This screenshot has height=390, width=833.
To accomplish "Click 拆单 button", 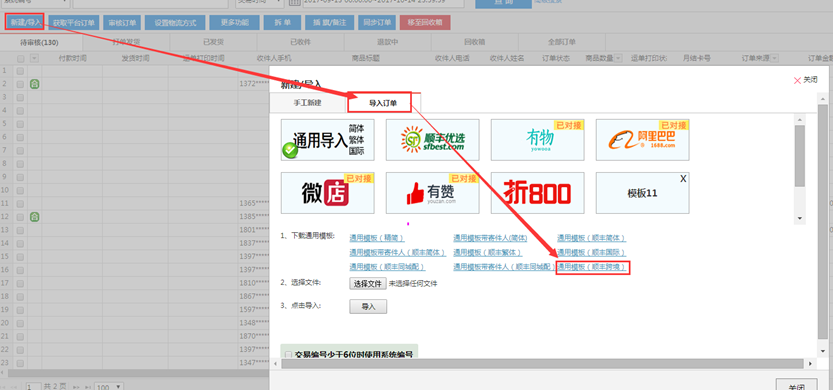I will 282,23.
